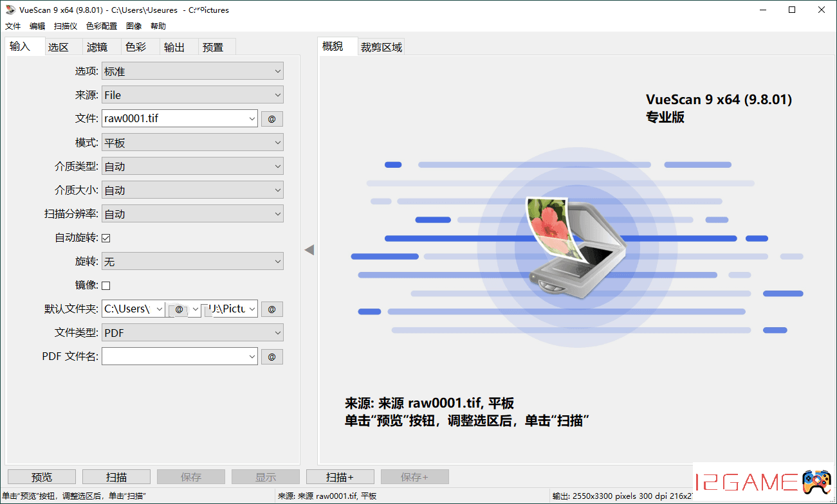Screen dimensions: 837x504
Task: Open the 扫描分辨率 dropdown
Action: coord(192,214)
